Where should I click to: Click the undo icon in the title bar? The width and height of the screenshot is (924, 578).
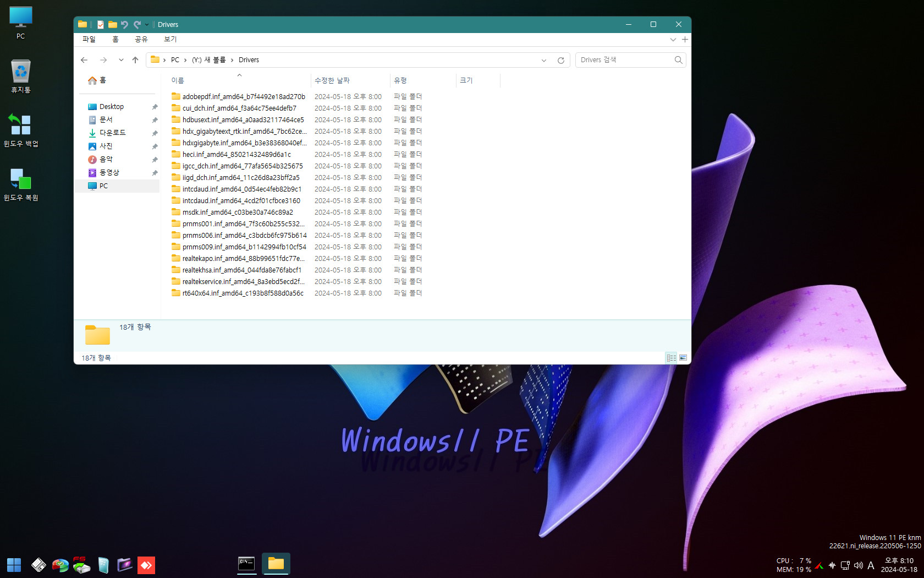[124, 24]
